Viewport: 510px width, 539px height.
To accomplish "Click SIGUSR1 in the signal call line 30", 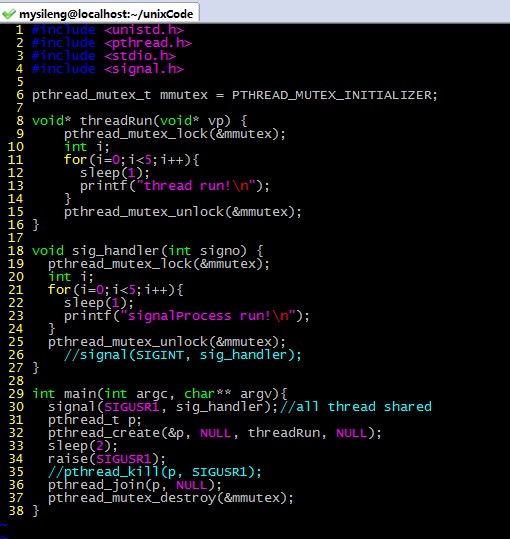I will [132, 407].
